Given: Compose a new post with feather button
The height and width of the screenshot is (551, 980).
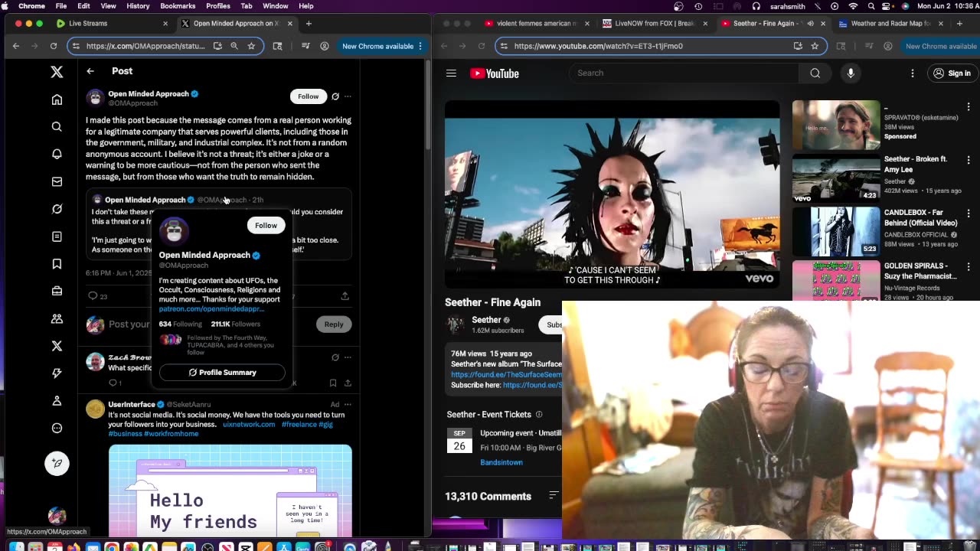Looking at the screenshot, I should tap(57, 463).
